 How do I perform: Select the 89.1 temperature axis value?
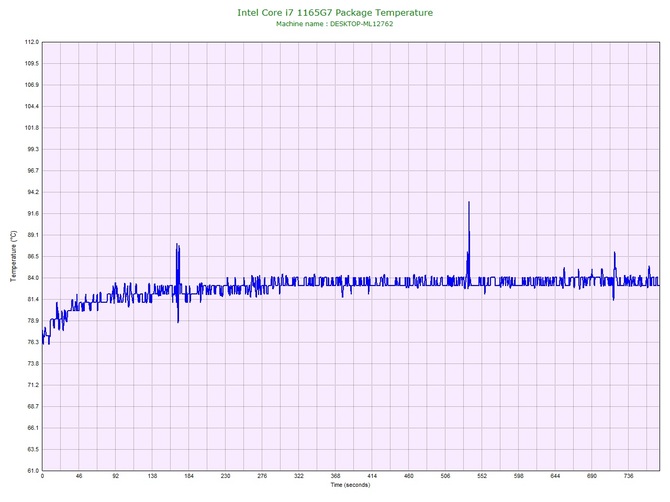(x=32, y=235)
